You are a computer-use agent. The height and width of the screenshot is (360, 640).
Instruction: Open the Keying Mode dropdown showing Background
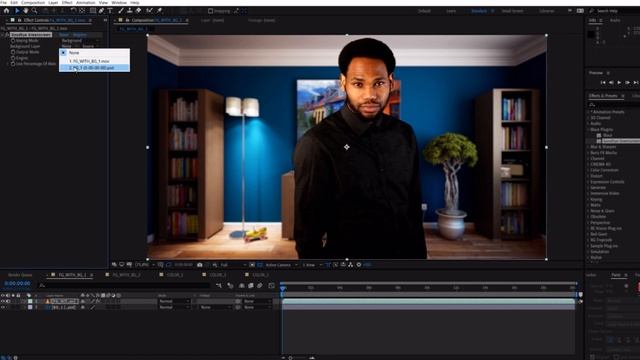point(80,41)
